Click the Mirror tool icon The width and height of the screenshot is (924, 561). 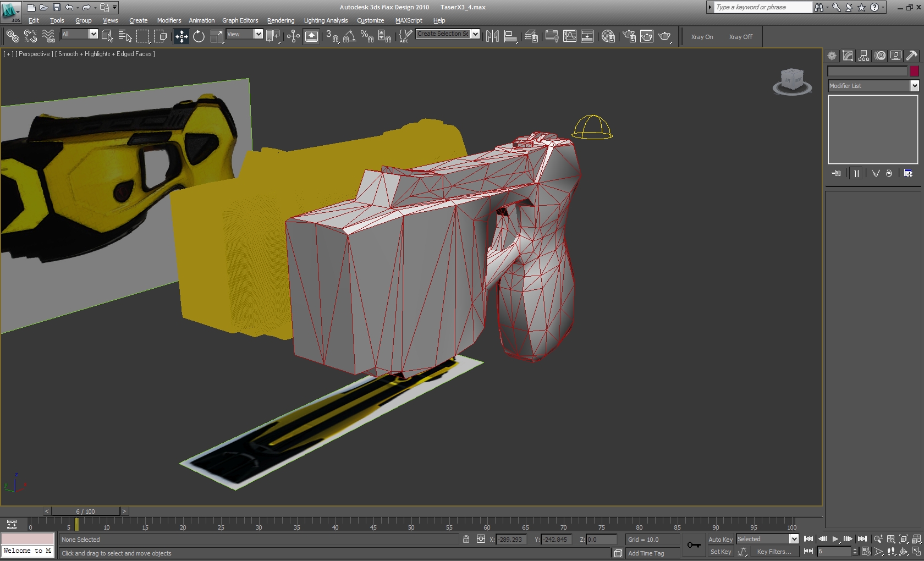coord(492,37)
